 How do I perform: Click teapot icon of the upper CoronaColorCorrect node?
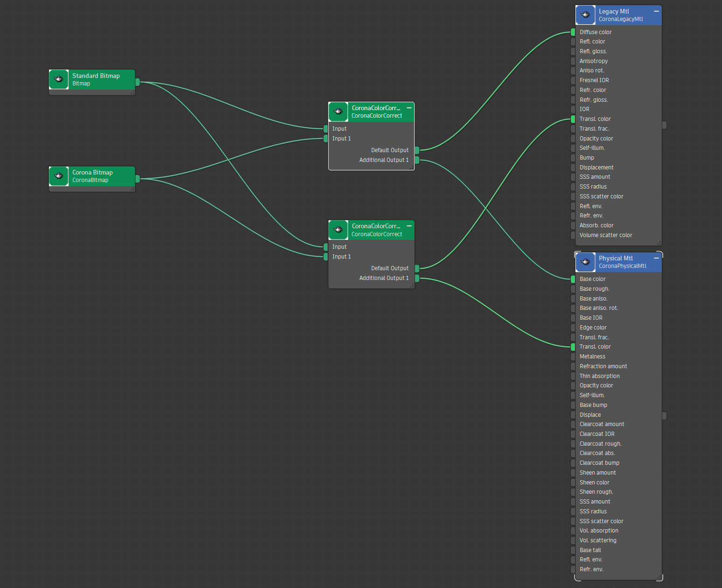click(x=338, y=112)
